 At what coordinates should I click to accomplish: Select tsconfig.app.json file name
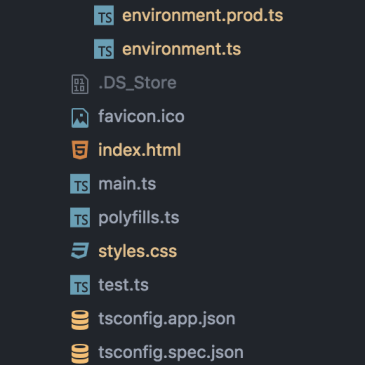tap(167, 319)
